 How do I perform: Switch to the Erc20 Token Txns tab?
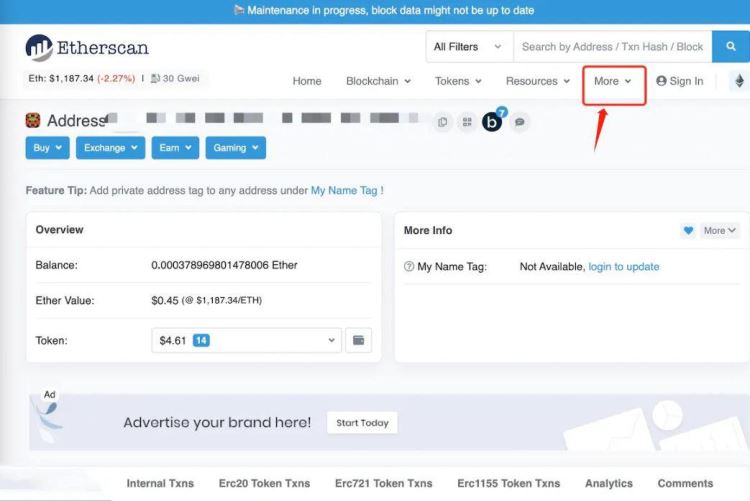[x=264, y=483]
